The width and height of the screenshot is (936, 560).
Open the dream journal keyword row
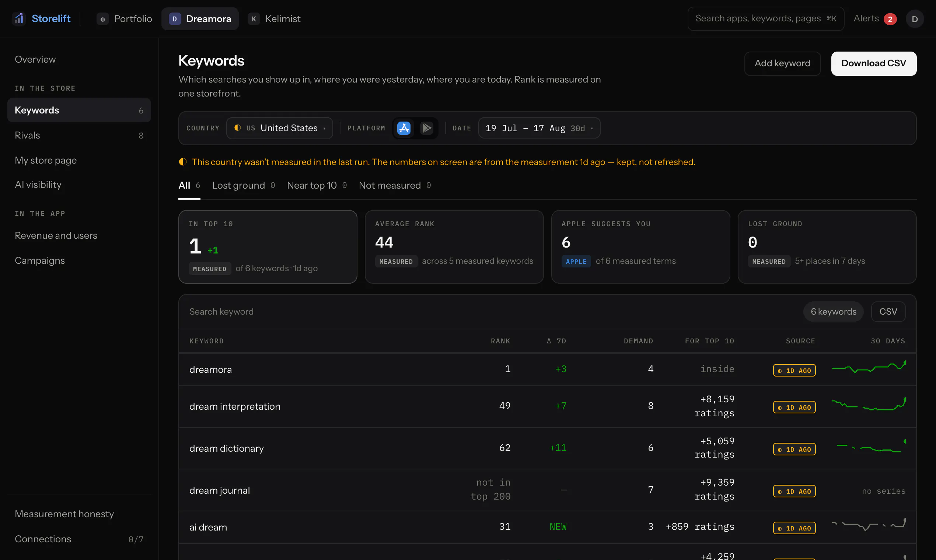[547, 491]
